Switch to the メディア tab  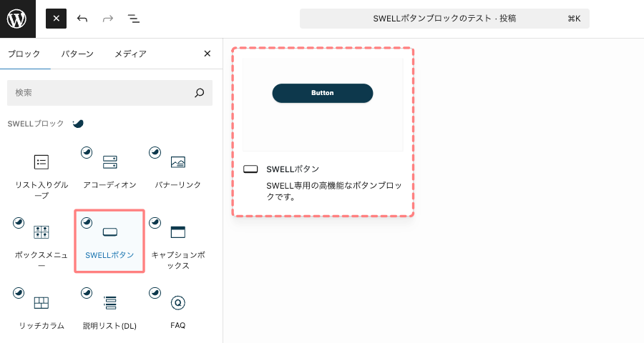pyautogui.click(x=130, y=54)
